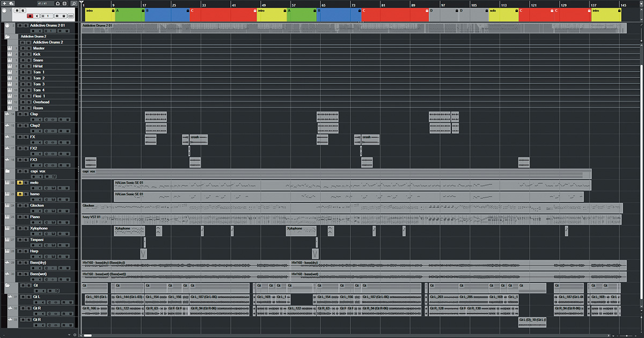This screenshot has width=644, height=338.
Task: Solo the Gt folder track
Action: (29, 285)
